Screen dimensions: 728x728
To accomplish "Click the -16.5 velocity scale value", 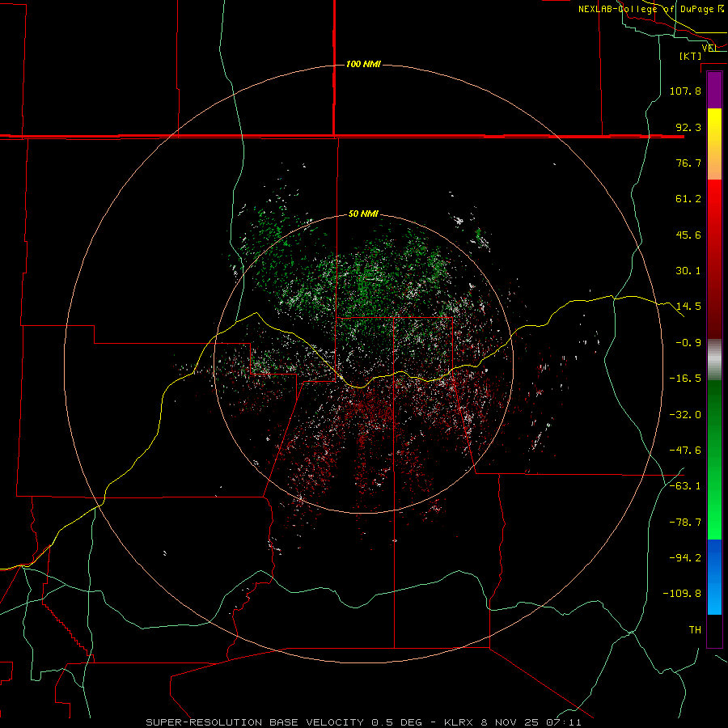I will click(685, 379).
